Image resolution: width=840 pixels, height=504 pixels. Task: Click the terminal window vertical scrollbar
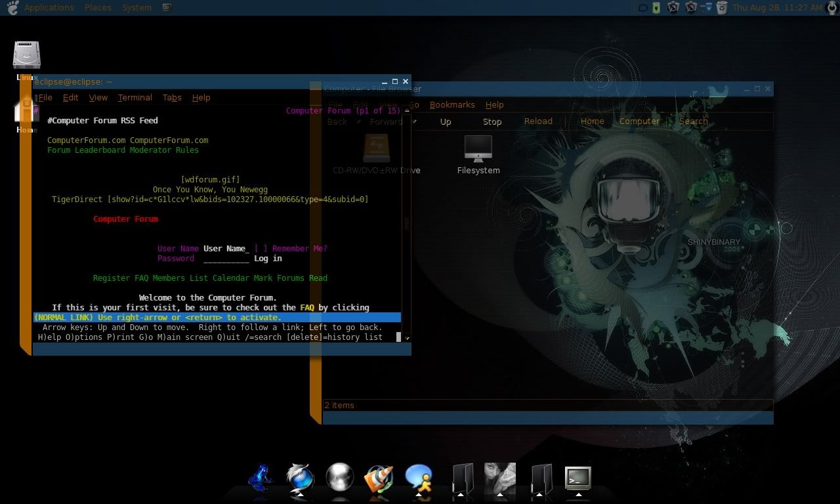click(x=407, y=224)
